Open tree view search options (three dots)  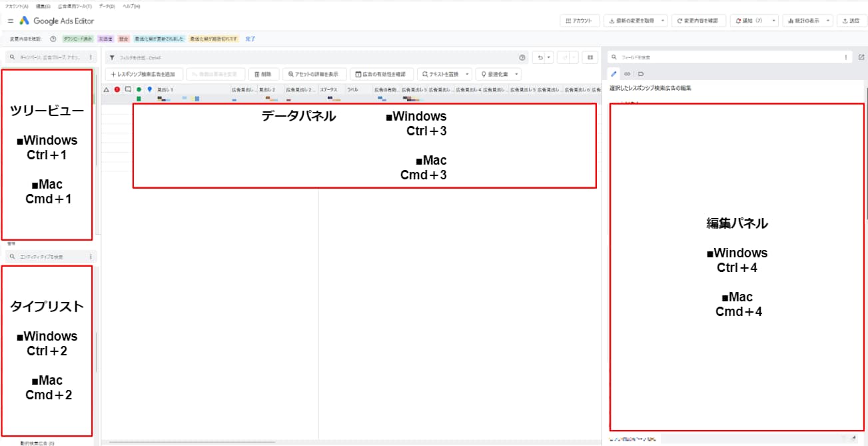91,57
